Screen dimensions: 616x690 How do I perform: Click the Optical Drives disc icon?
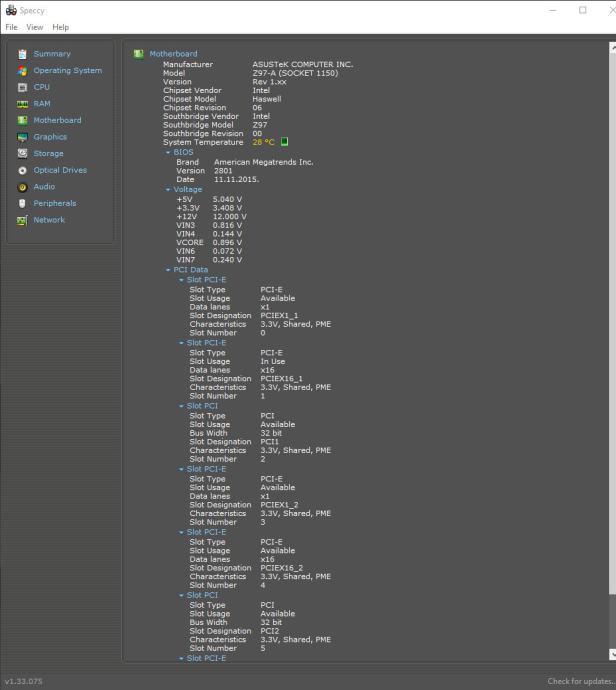tap(22, 170)
